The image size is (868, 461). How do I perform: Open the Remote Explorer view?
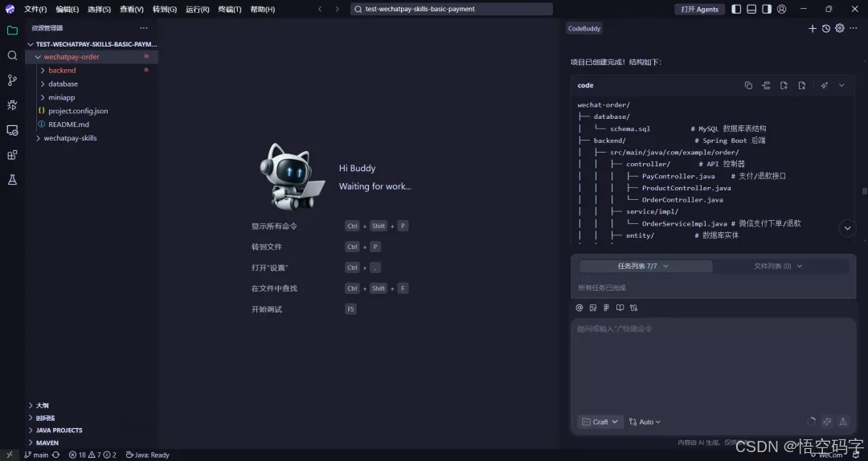(12, 130)
